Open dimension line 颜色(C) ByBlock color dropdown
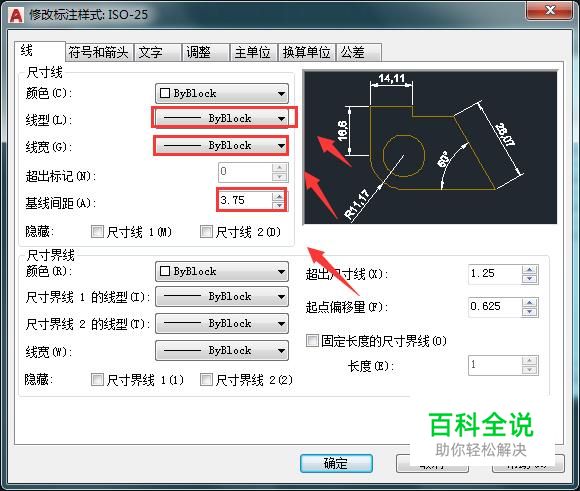 coord(222,93)
